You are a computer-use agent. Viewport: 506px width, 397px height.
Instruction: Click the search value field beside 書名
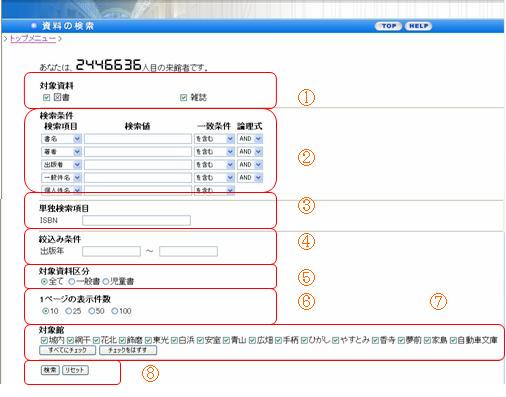138,139
